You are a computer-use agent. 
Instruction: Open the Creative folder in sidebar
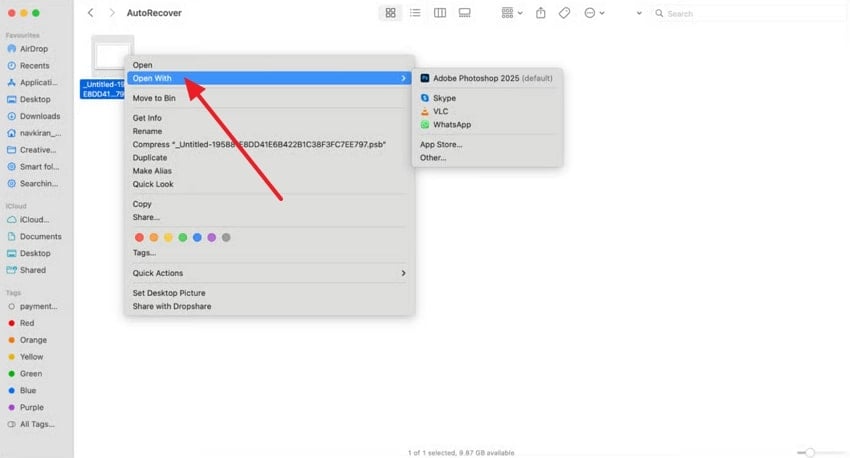point(36,150)
